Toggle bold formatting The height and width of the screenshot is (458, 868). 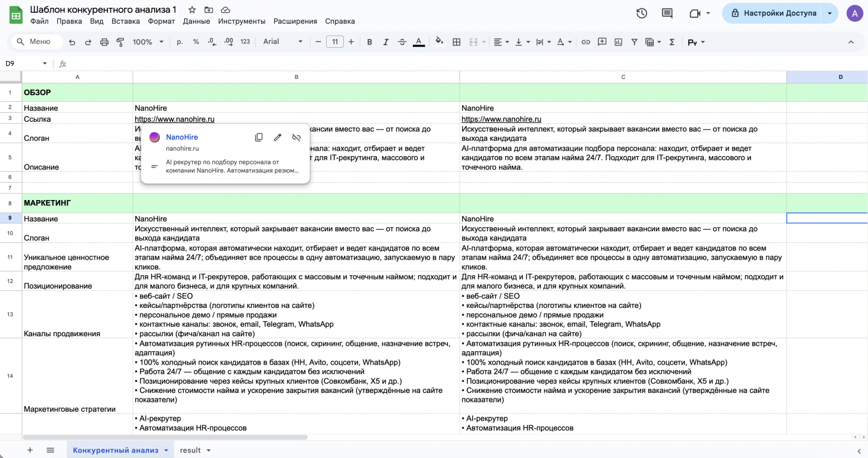(x=369, y=42)
